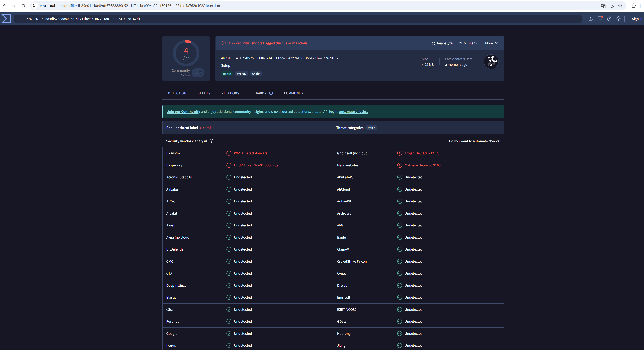Click the upload file icon
This screenshot has height=350, width=644.
[x=591, y=19]
